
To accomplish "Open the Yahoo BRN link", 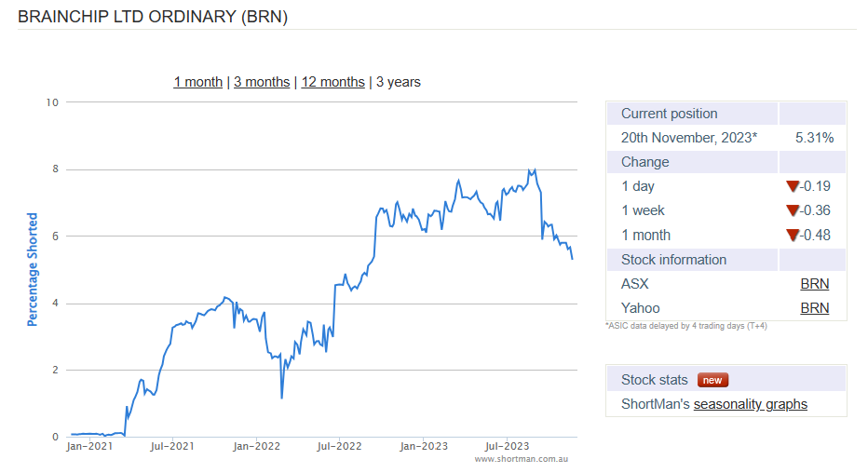I will pos(814,308).
